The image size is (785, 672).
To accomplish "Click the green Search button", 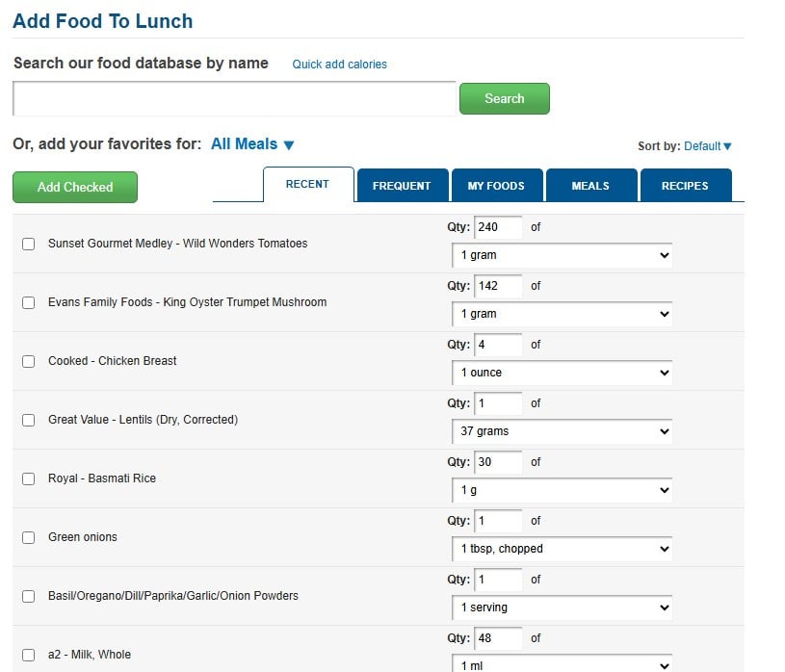I will [504, 98].
